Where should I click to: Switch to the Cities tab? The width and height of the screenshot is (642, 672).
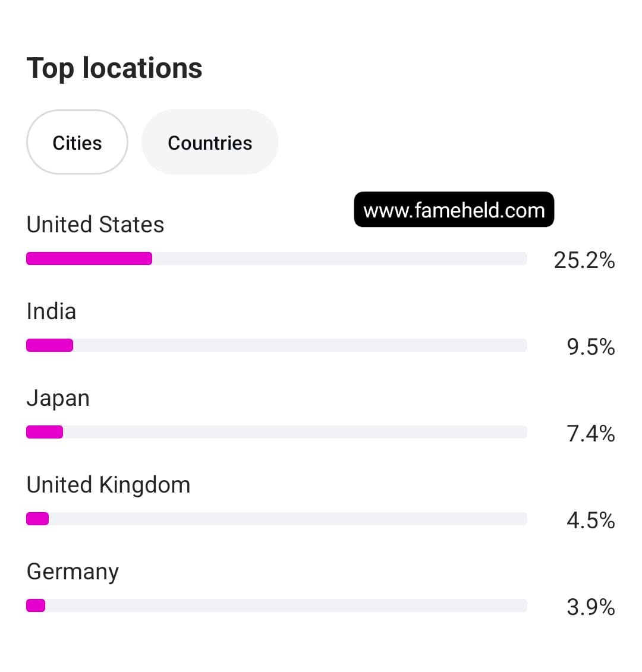click(x=77, y=143)
